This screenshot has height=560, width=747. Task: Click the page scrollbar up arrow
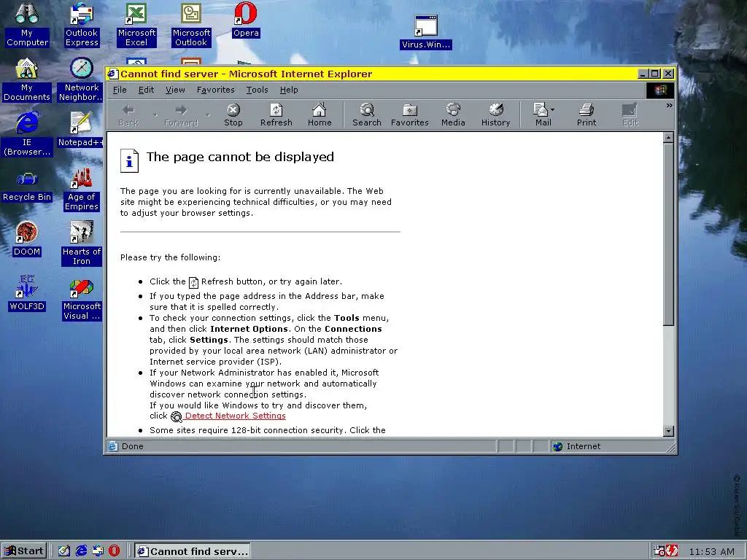pos(668,138)
